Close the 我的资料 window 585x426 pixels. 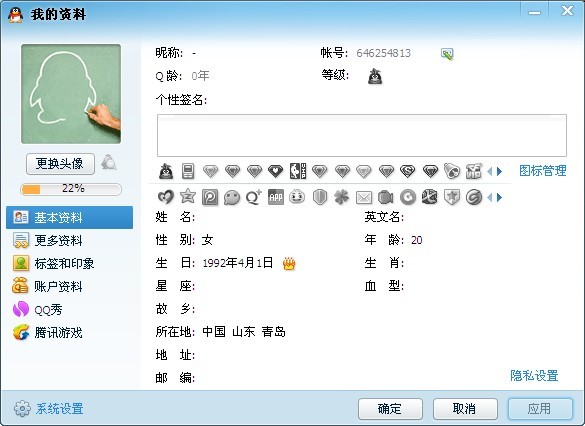pyautogui.click(x=567, y=11)
